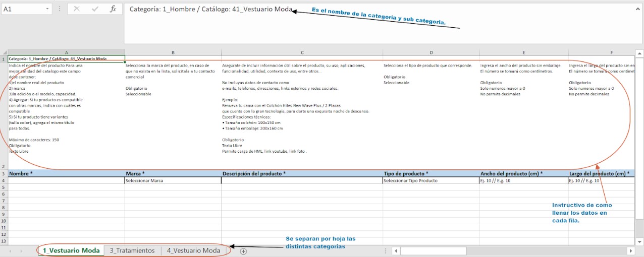Click 'Ancho del producto (cm) *' header
The image size is (644, 257).
point(524,173)
